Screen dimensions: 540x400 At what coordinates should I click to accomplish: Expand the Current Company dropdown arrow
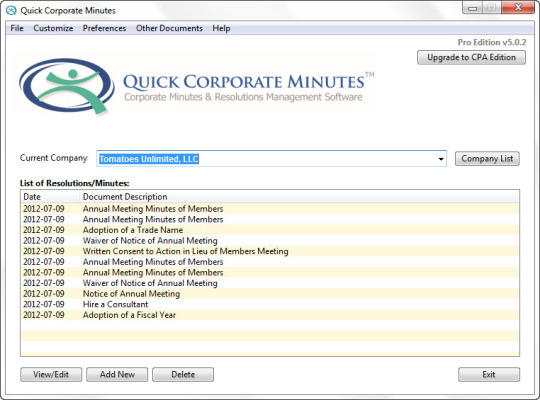[440, 159]
